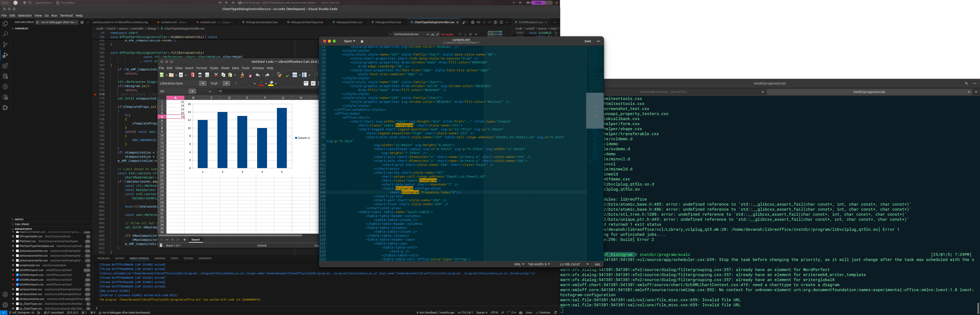Open the debug configuration dropdown
Viewport: 980px width, 315px height.
click(59, 22)
